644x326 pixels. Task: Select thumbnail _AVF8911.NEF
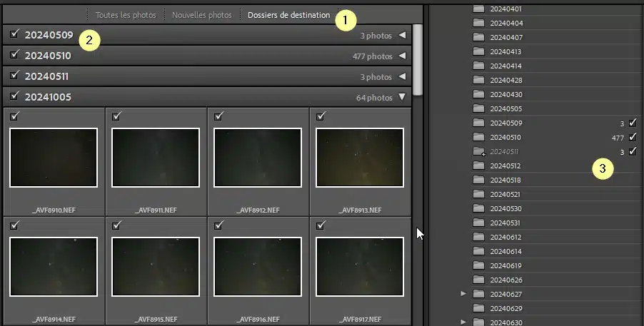[x=155, y=158]
